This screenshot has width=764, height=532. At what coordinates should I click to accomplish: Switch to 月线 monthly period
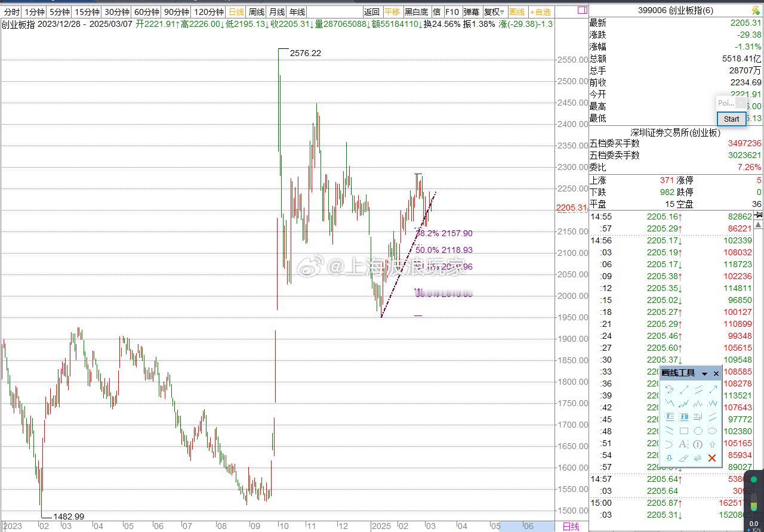pos(277,12)
